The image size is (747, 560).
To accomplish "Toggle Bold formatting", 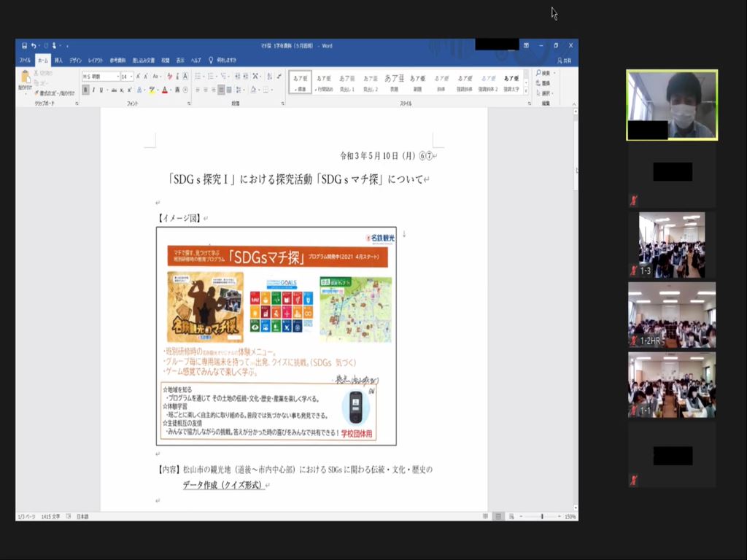I will [85, 90].
